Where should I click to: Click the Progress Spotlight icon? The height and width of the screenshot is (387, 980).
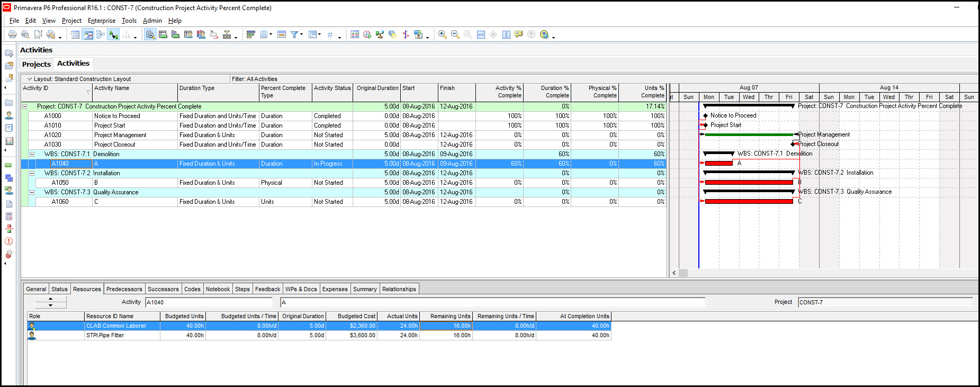pyautogui.click(x=393, y=34)
